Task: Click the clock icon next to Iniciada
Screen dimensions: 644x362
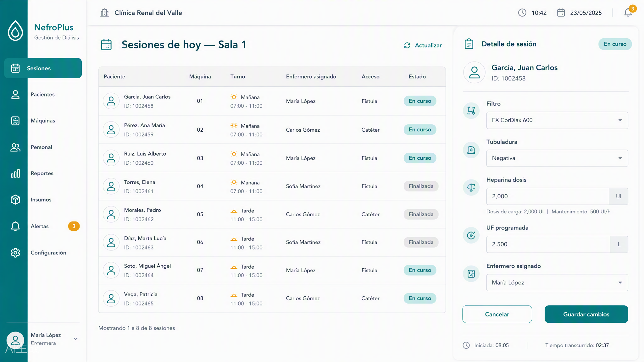Action: pos(466,345)
